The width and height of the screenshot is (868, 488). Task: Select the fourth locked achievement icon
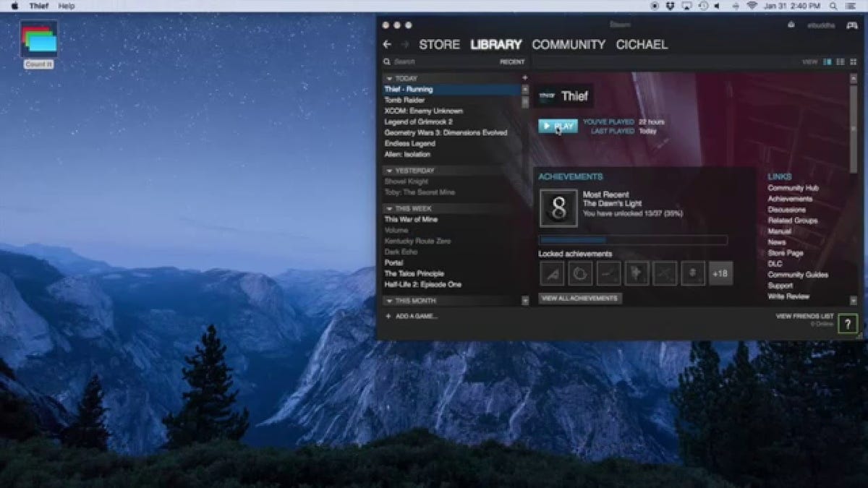click(637, 273)
